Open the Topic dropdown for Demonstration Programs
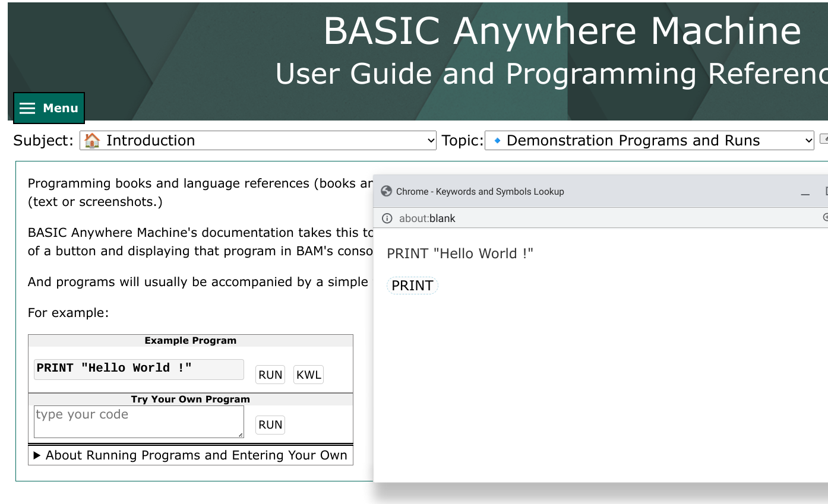 pos(649,141)
